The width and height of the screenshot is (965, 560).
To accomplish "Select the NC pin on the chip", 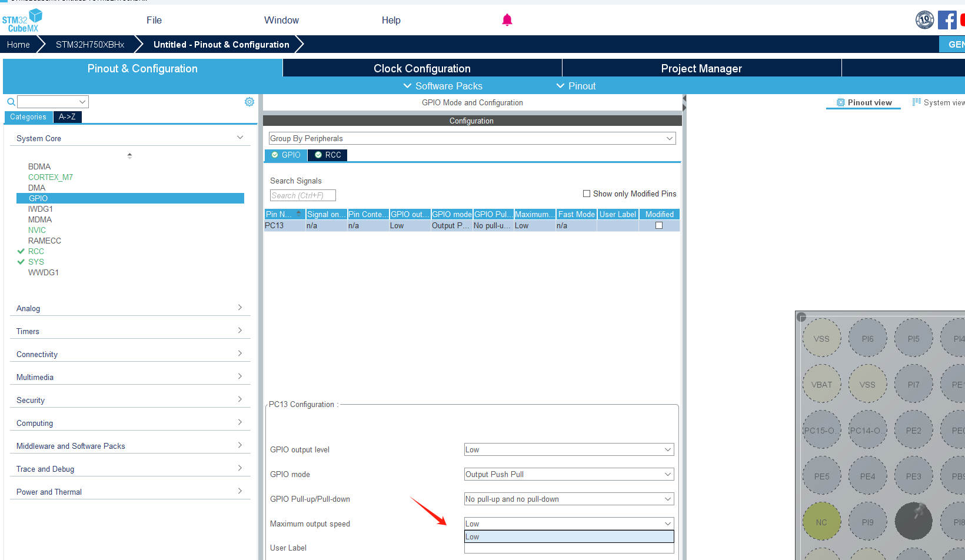I will 822,522.
